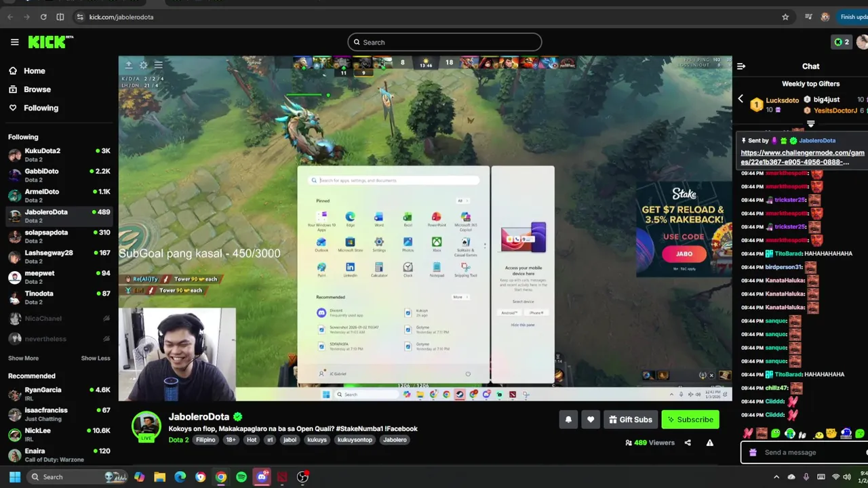Viewport: 868px width, 488px height.
Task: Open meepwet channel in Following list
Action: 59,277
